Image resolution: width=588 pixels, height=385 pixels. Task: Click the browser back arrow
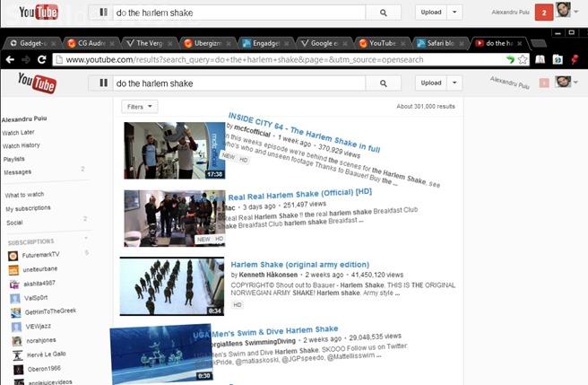(9, 59)
